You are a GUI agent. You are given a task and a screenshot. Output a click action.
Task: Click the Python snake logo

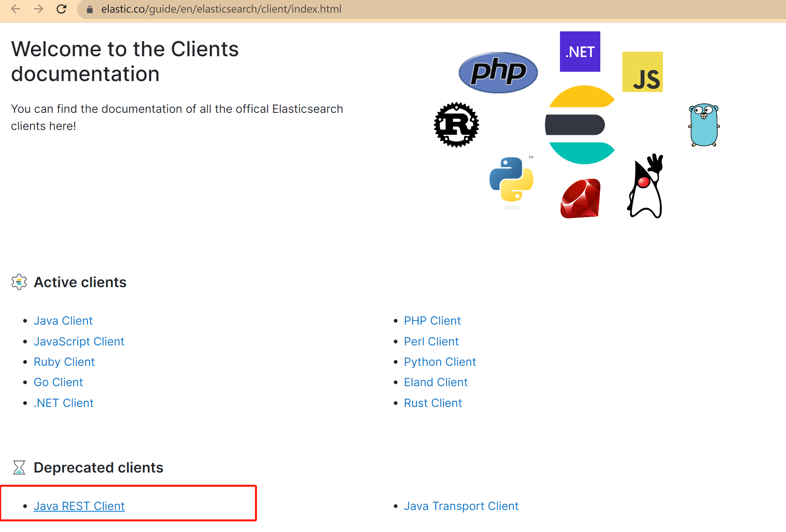click(511, 180)
